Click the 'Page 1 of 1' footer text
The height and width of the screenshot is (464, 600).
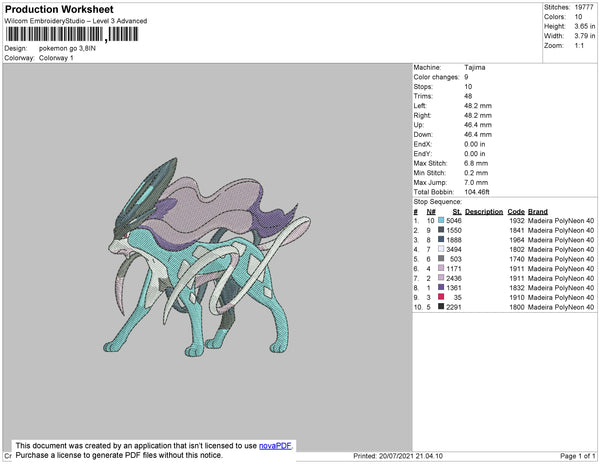(x=578, y=456)
